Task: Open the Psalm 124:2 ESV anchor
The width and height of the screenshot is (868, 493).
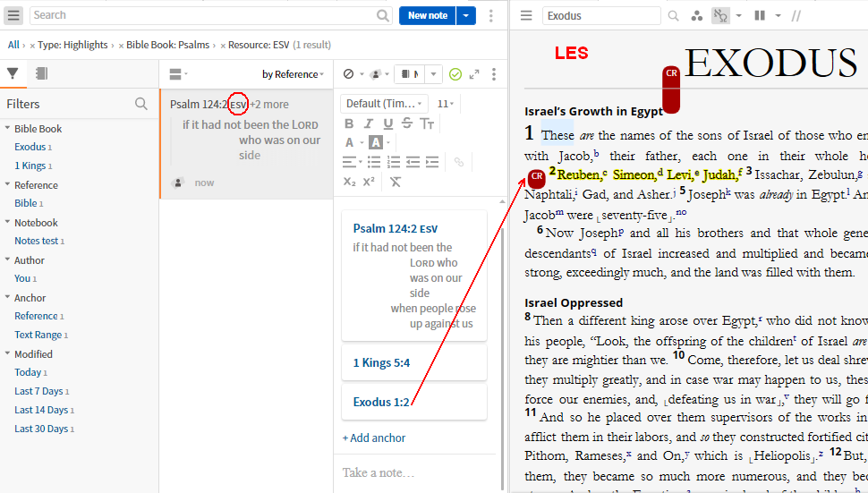Action: (x=396, y=228)
